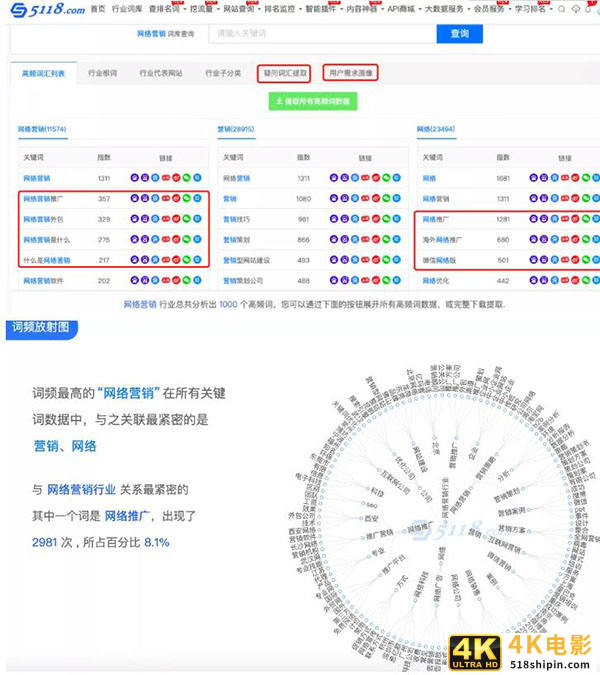Click red Weibo icon in 网络营销外包 row
The image size is (600, 675).
176,219
